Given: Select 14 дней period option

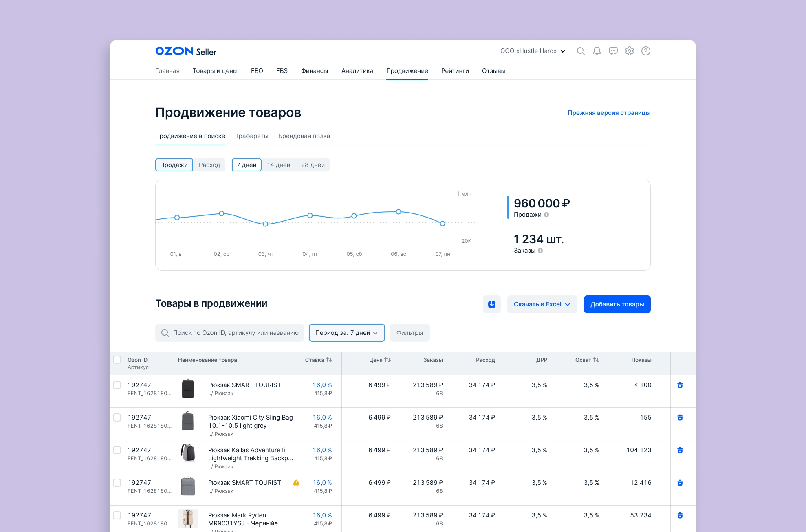Looking at the screenshot, I should pyautogui.click(x=279, y=165).
